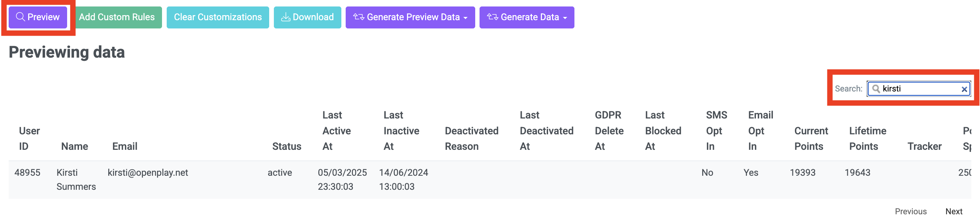Sort by Last Deactivated At column
The image size is (980, 224).
pyautogui.click(x=547, y=130)
